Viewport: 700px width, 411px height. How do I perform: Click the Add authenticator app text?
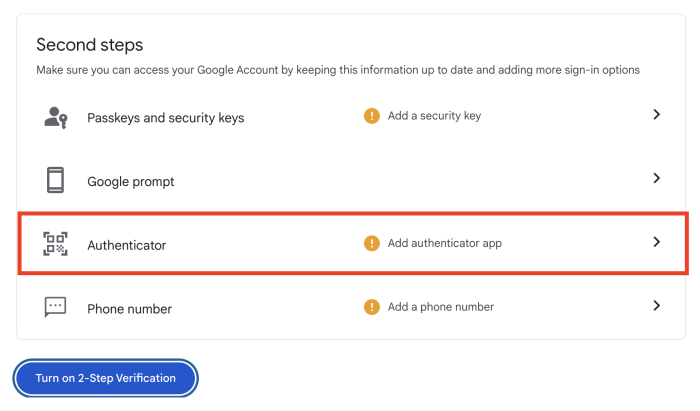[x=444, y=243]
